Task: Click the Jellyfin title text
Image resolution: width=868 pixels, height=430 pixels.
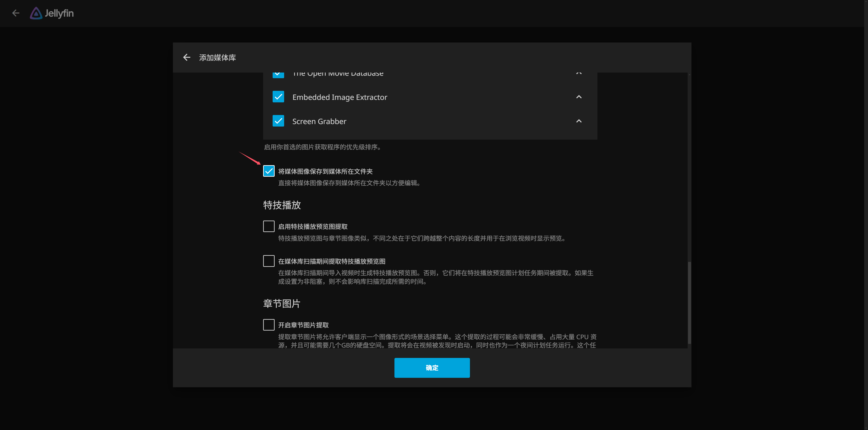Action: pyautogui.click(x=59, y=13)
